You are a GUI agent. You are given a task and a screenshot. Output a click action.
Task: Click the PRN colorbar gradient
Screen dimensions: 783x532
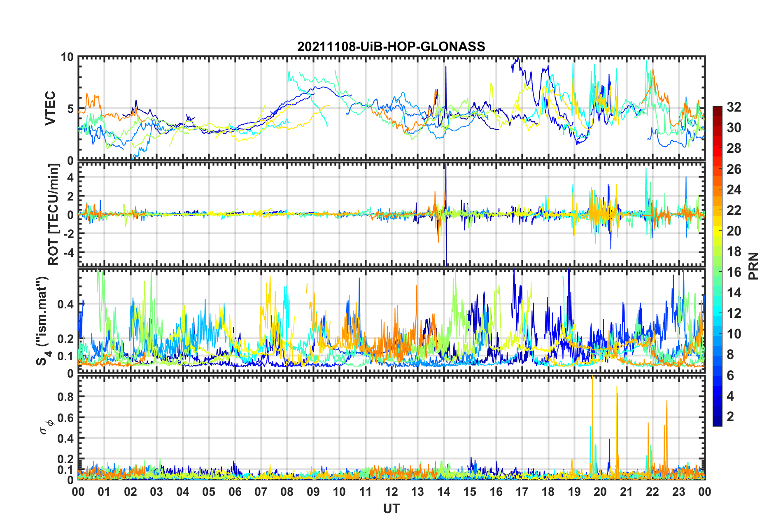tap(717, 266)
